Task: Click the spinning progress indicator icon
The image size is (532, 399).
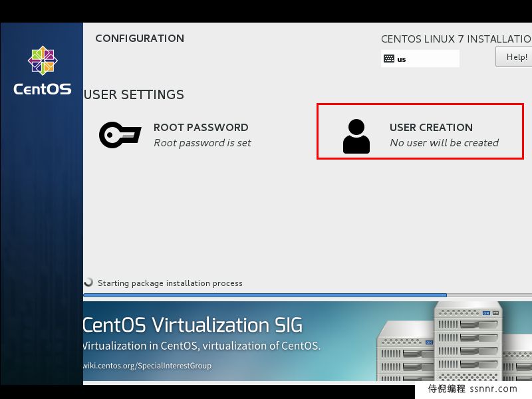Action: pyautogui.click(x=88, y=282)
